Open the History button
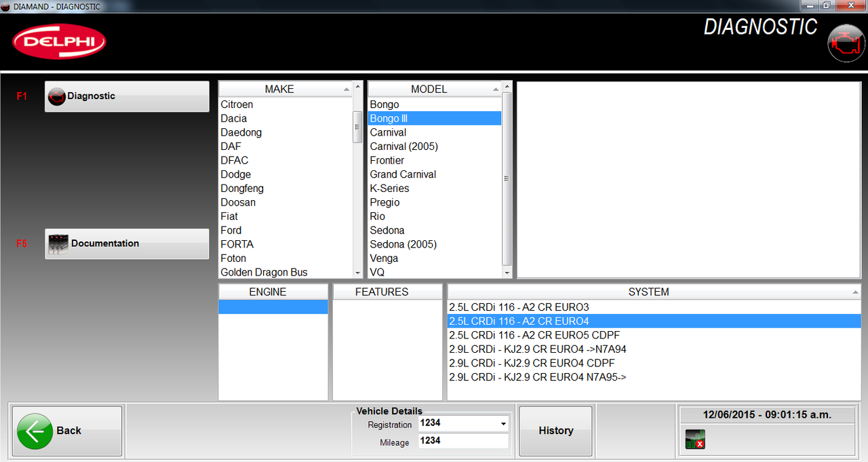This screenshot has width=868, height=462. coord(555,431)
